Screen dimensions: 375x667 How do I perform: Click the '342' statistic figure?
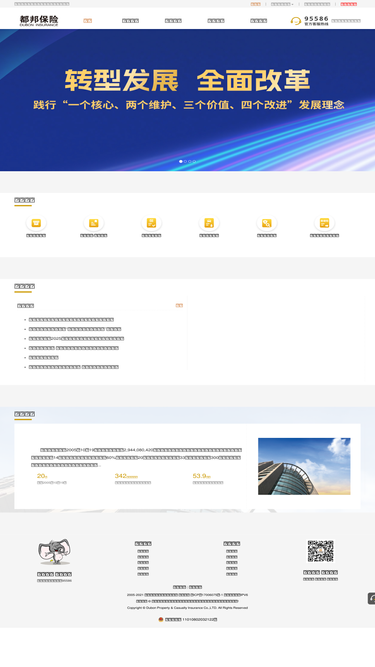coord(126,476)
